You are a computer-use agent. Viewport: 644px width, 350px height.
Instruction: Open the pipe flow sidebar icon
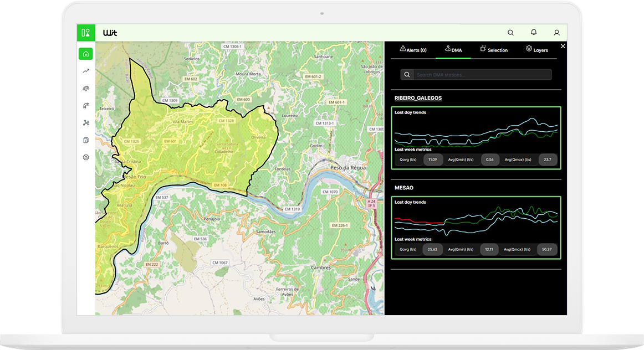coord(86,105)
